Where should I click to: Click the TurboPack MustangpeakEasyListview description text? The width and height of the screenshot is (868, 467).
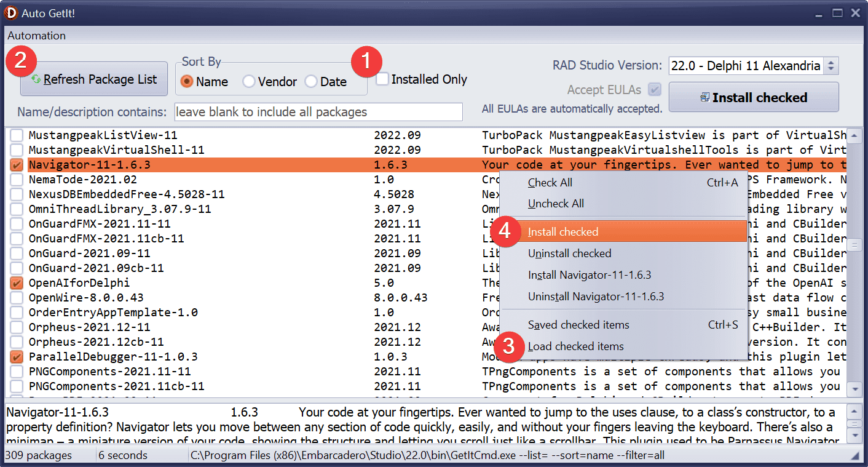[x=664, y=135]
